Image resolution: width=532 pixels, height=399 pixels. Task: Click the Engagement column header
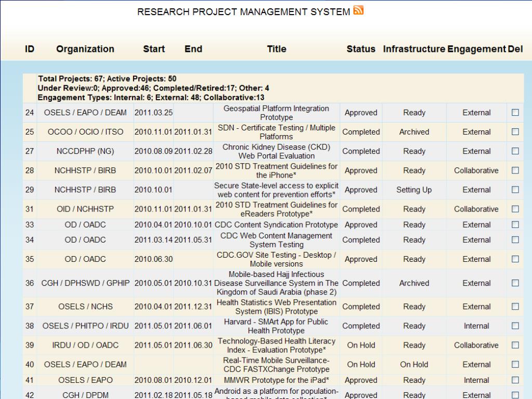click(x=476, y=49)
